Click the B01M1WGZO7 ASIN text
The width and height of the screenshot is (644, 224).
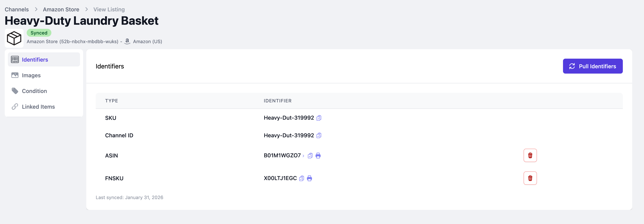point(282,156)
